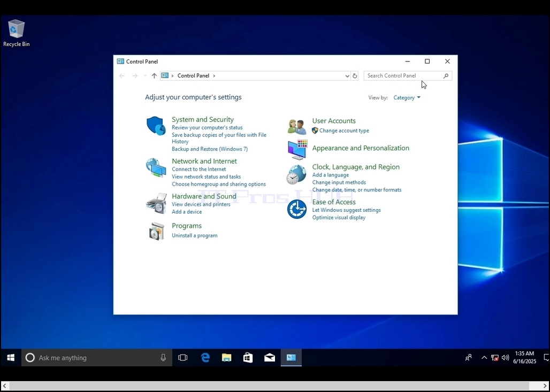The image size is (550, 392).
Task: Open the System and Security shield icon
Action: pos(156,126)
